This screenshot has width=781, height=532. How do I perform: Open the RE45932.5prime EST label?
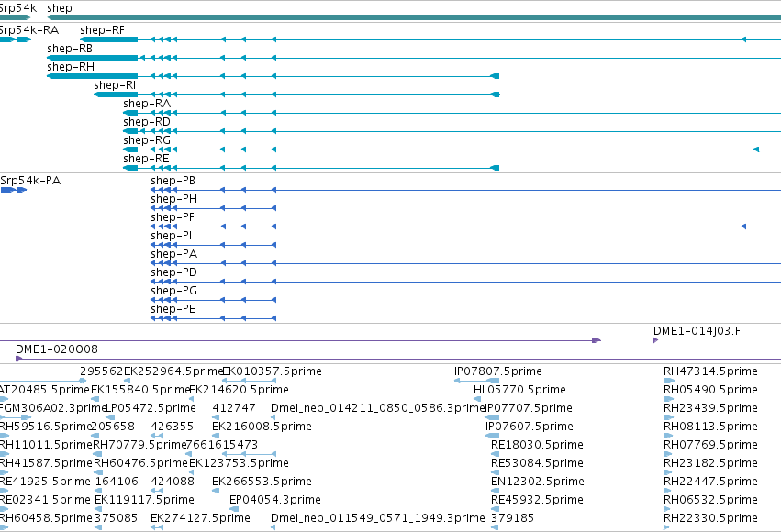[x=537, y=500]
